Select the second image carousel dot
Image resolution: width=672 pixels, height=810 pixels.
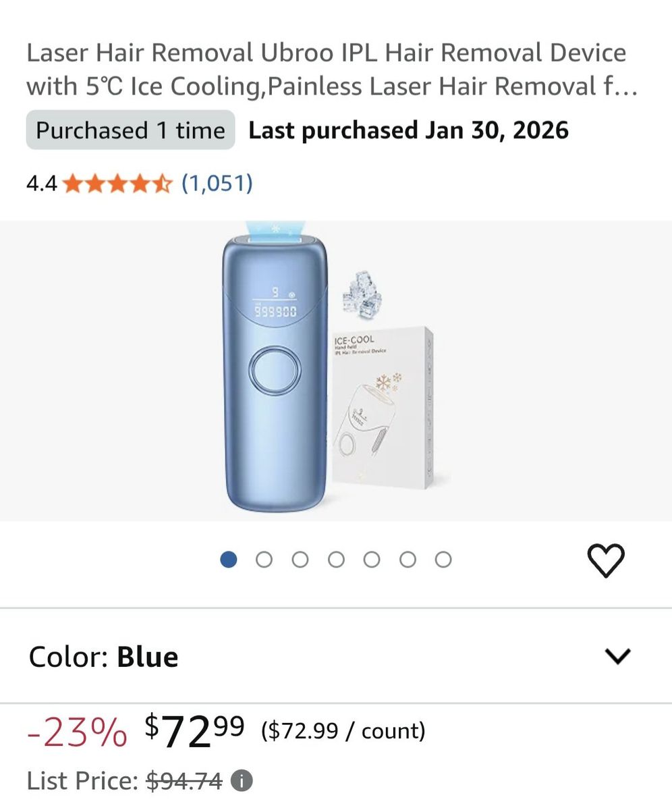tap(264, 560)
